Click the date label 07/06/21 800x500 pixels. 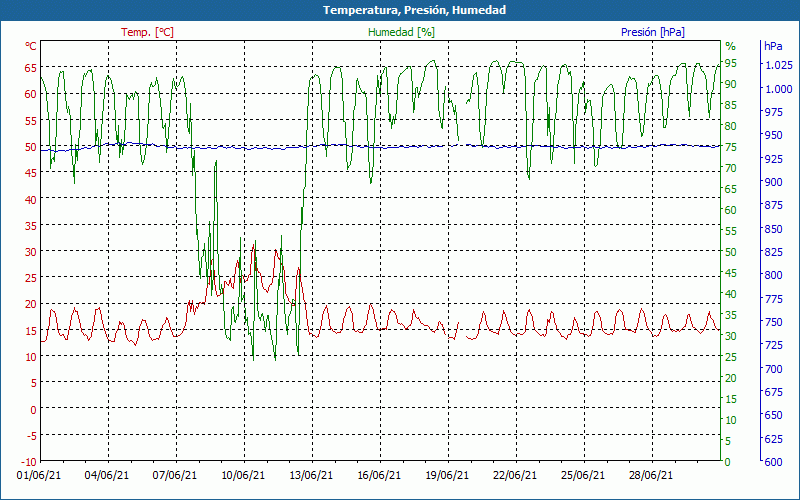coord(175,476)
